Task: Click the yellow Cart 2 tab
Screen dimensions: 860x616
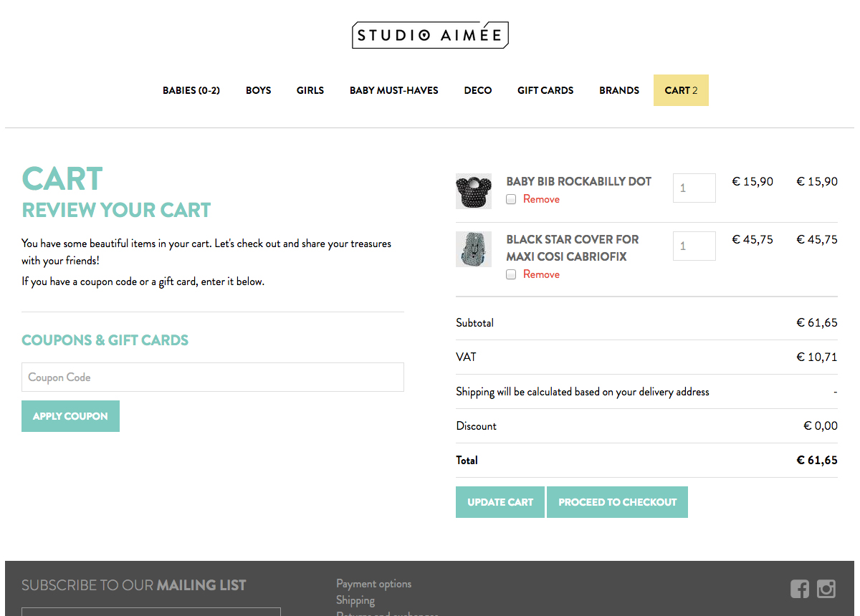Action: 681,90
